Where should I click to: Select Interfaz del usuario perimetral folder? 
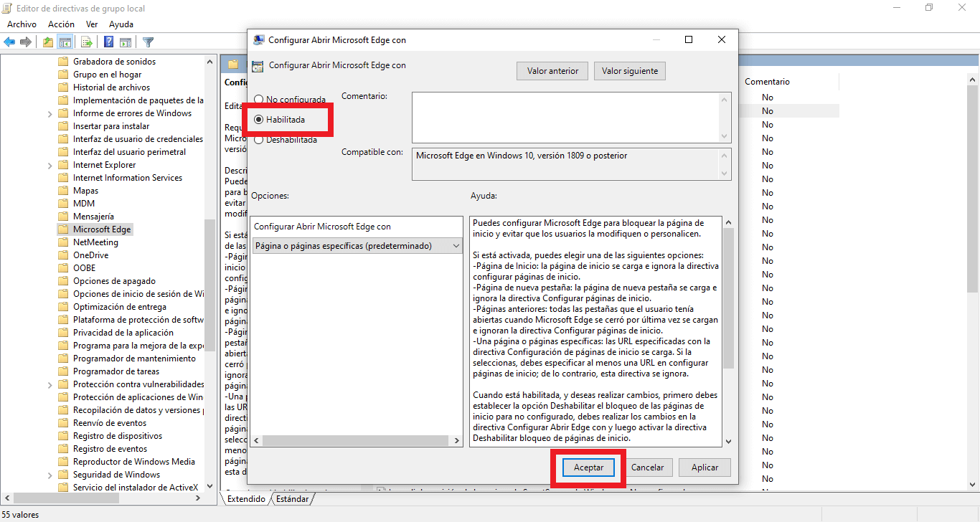click(x=129, y=152)
